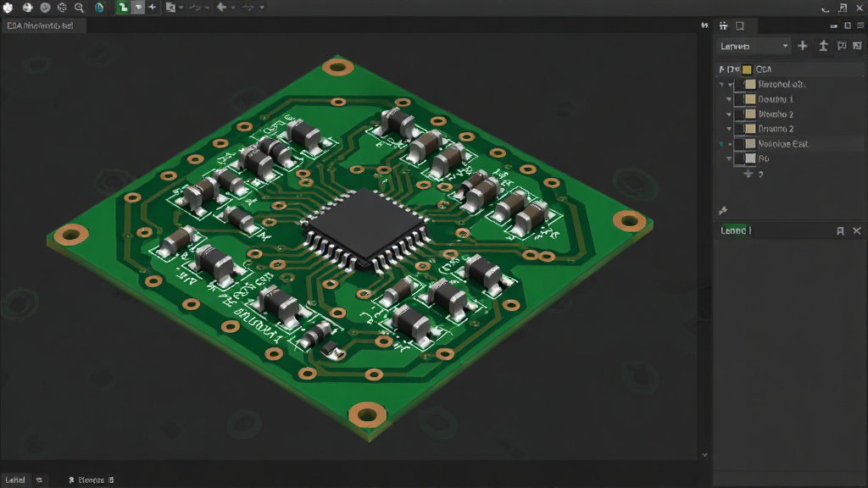Click the 'Dlenops' status bar entry
This screenshot has width=868, height=488.
[x=92, y=480]
